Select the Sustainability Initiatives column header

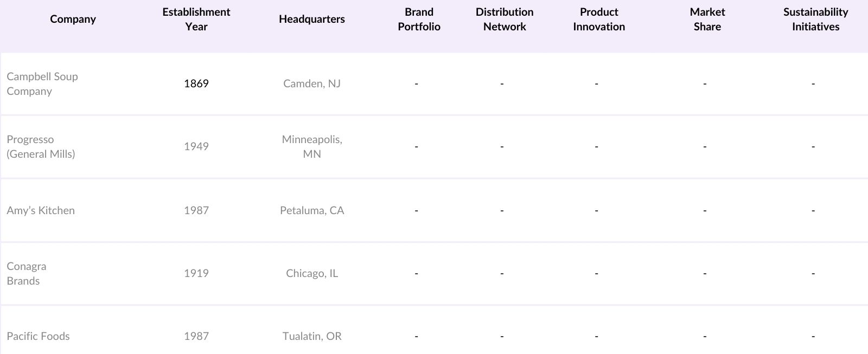tap(815, 19)
